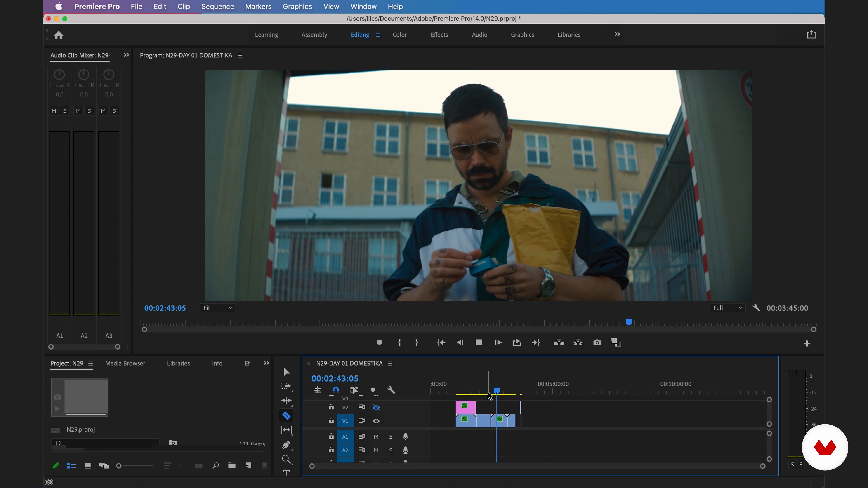Open the Project: N29 panel menu
This screenshot has width=868, height=488.
[90, 364]
